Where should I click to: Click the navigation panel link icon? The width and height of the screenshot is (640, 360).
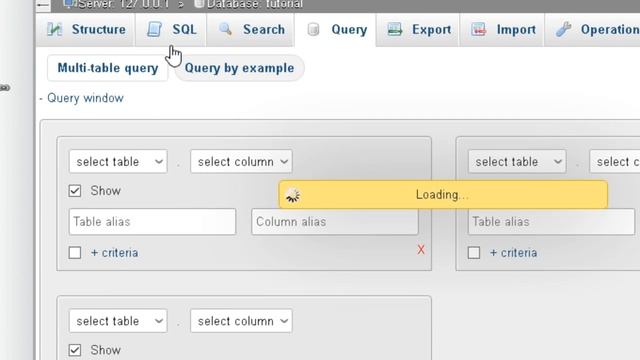click(x=4, y=87)
